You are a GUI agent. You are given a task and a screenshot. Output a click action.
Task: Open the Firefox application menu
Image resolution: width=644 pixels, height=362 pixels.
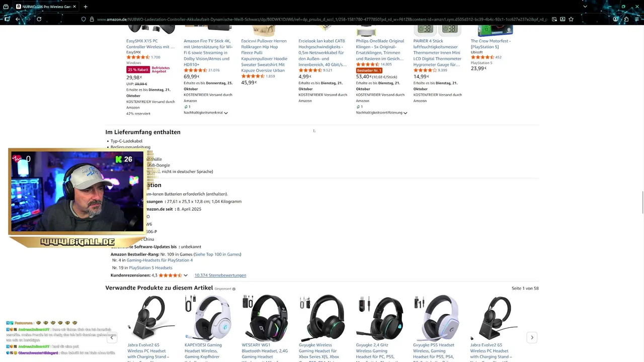coord(636,19)
